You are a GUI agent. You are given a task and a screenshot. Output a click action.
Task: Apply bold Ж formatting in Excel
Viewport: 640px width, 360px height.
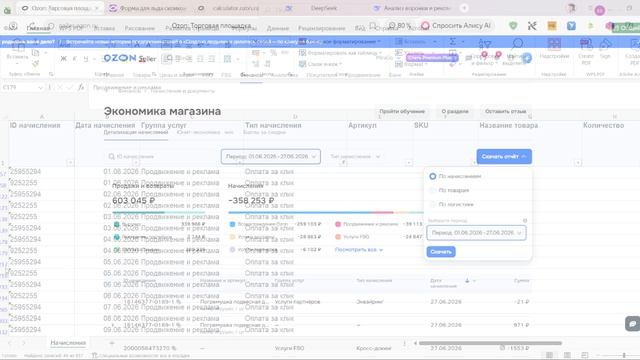pyautogui.click(x=64, y=59)
